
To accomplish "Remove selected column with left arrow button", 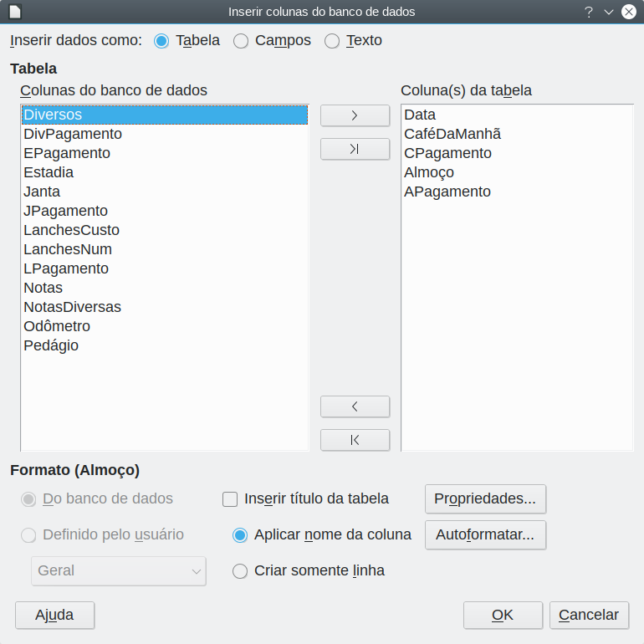I will pyautogui.click(x=355, y=406).
